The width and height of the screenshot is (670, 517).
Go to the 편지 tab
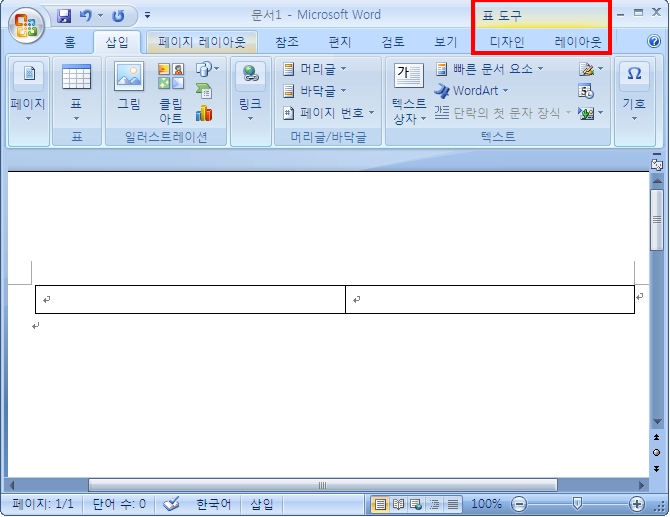pyautogui.click(x=340, y=42)
